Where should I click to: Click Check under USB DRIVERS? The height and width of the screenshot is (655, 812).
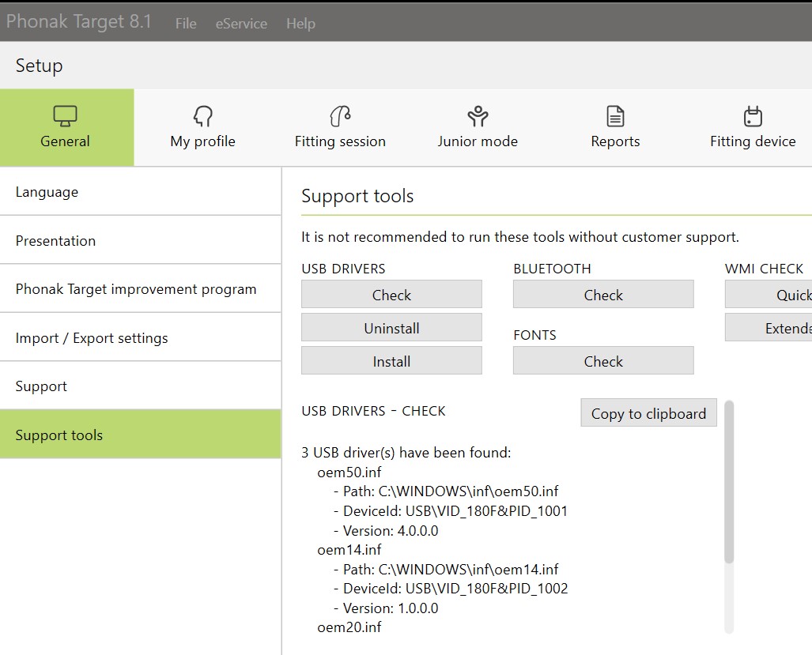391,295
